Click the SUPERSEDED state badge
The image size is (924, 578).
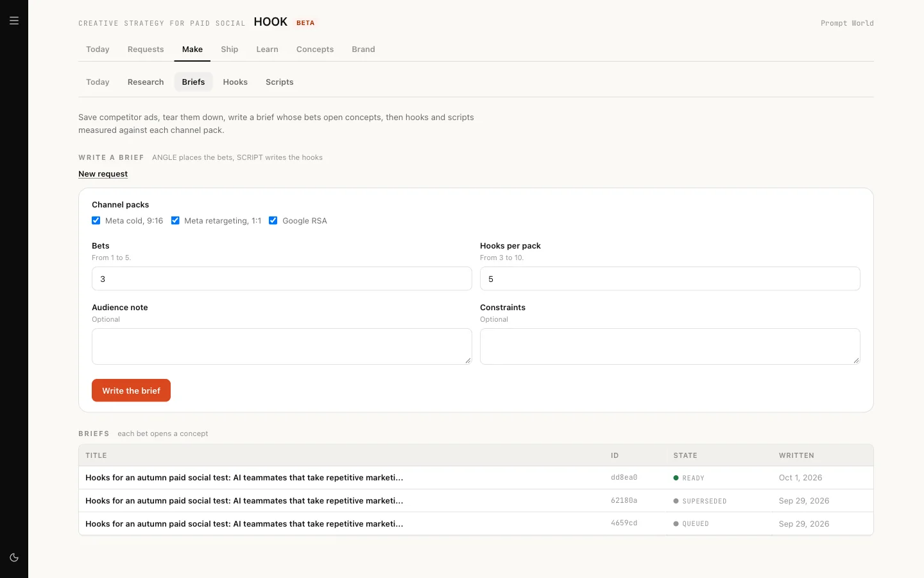tap(700, 501)
